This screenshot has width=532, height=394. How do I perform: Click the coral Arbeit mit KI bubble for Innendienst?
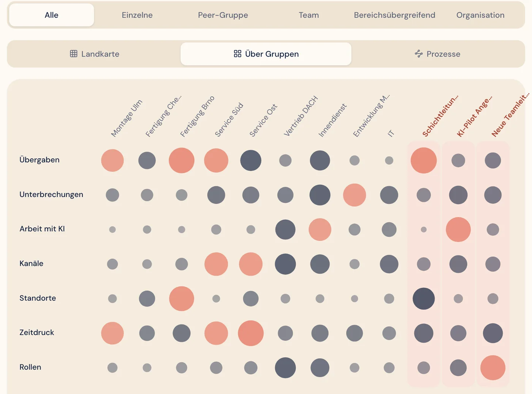(x=320, y=230)
